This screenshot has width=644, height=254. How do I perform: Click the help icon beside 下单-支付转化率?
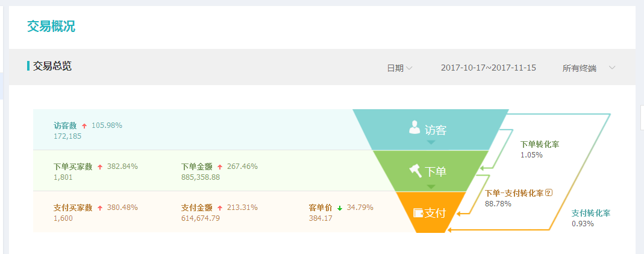click(549, 193)
